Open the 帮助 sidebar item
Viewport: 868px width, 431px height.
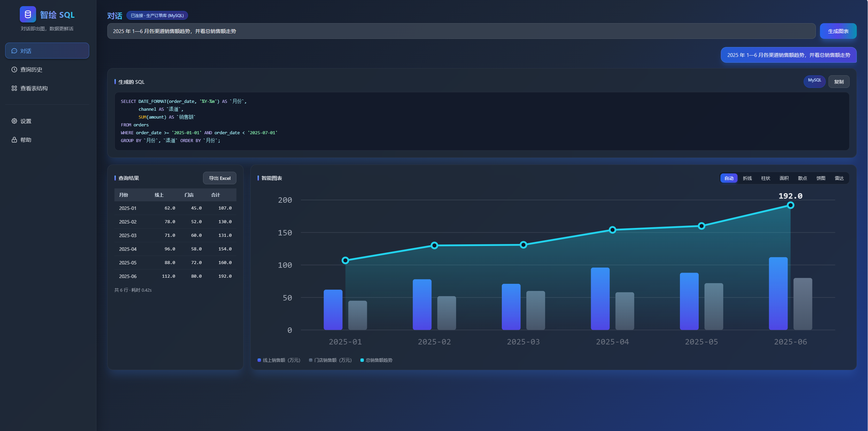click(47, 140)
